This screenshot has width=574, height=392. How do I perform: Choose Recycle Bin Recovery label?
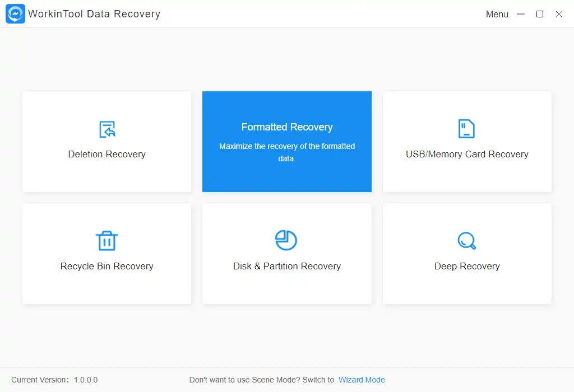(x=107, y=266)
